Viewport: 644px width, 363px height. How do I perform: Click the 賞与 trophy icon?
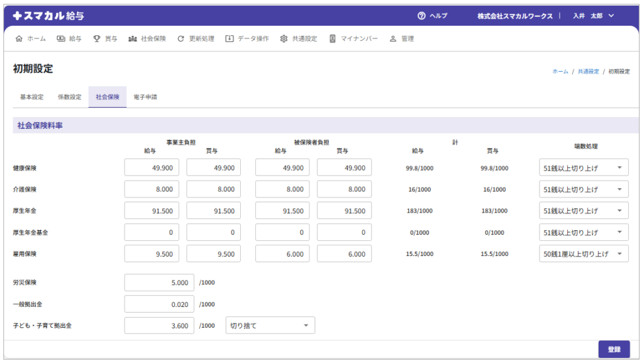[x=97, y=38]
